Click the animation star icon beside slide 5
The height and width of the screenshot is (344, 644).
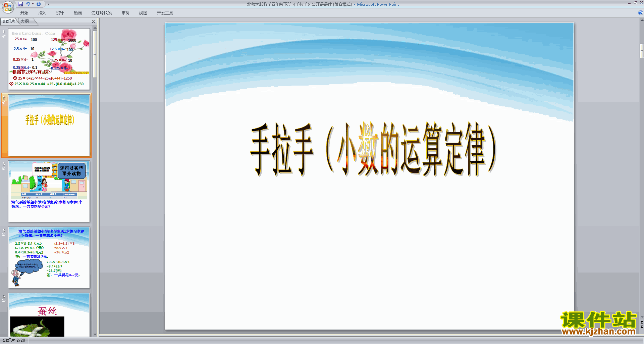point(4,300)
